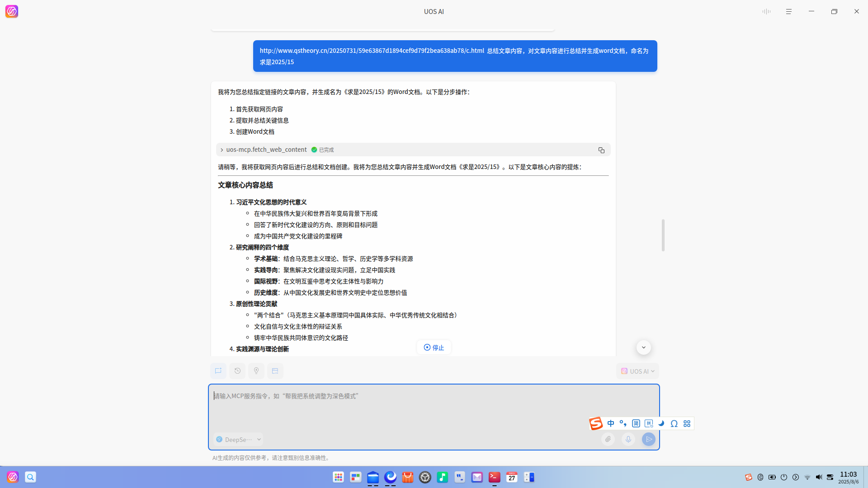
Task: Open the mail client from the dock
Action: 477,477
